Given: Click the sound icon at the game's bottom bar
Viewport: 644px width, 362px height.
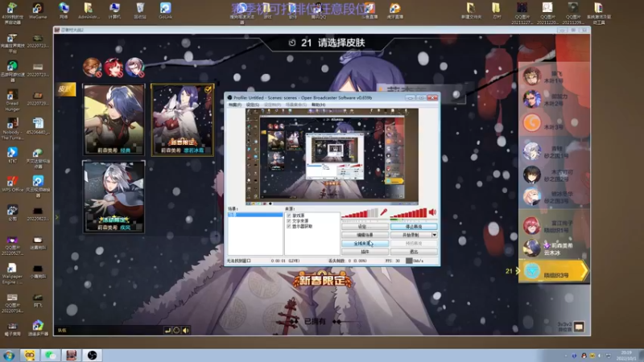Looking at the screenshot, I should [186, 330].
